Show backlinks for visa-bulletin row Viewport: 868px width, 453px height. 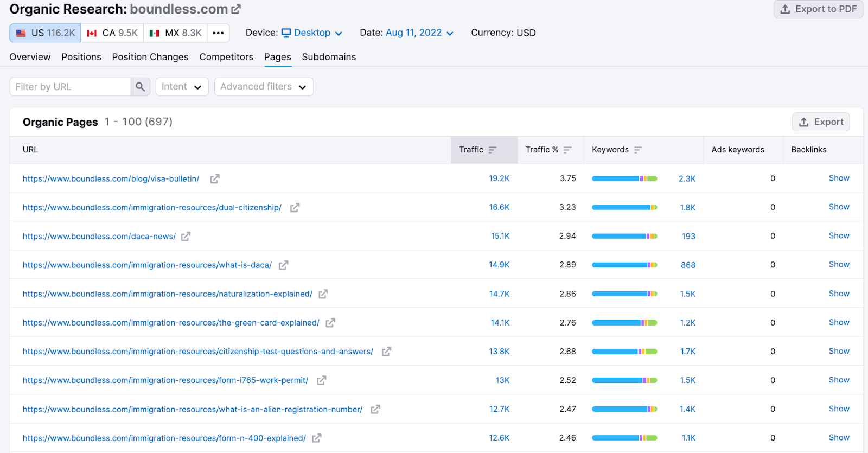click(x=839, y=178)
